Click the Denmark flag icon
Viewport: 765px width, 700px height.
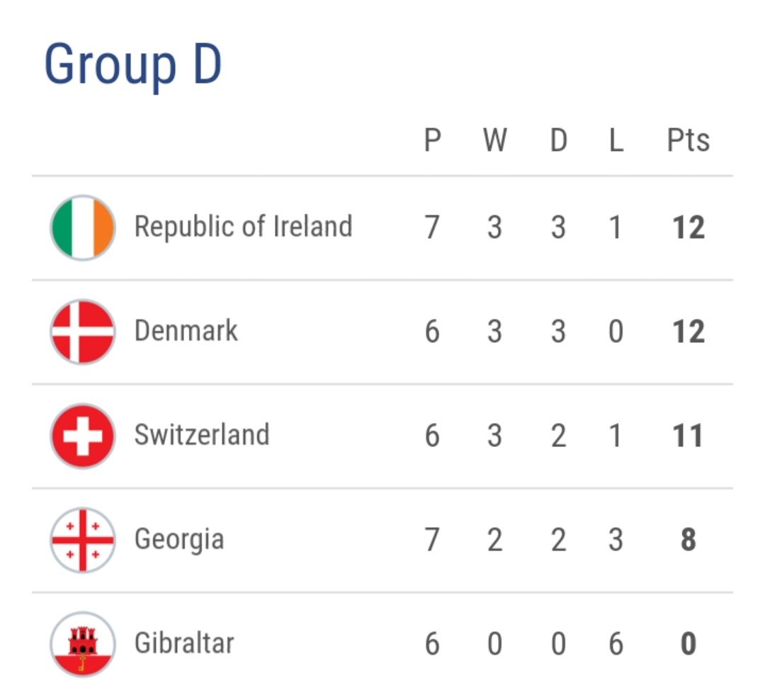click(x=83, y=332)
